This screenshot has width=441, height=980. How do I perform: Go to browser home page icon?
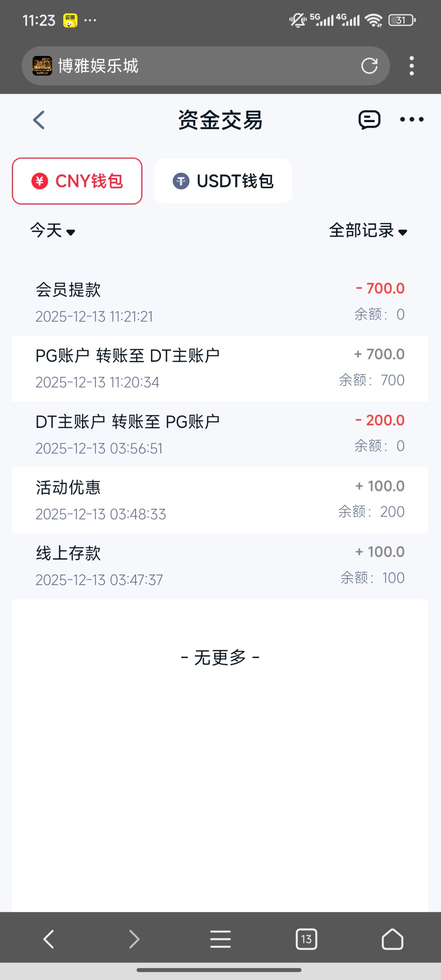click(392, 939)
